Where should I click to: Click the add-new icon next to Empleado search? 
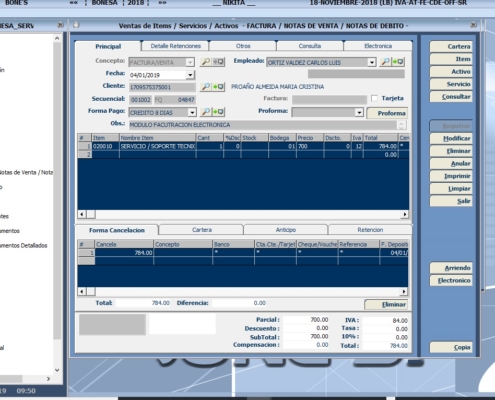(398, 62)
